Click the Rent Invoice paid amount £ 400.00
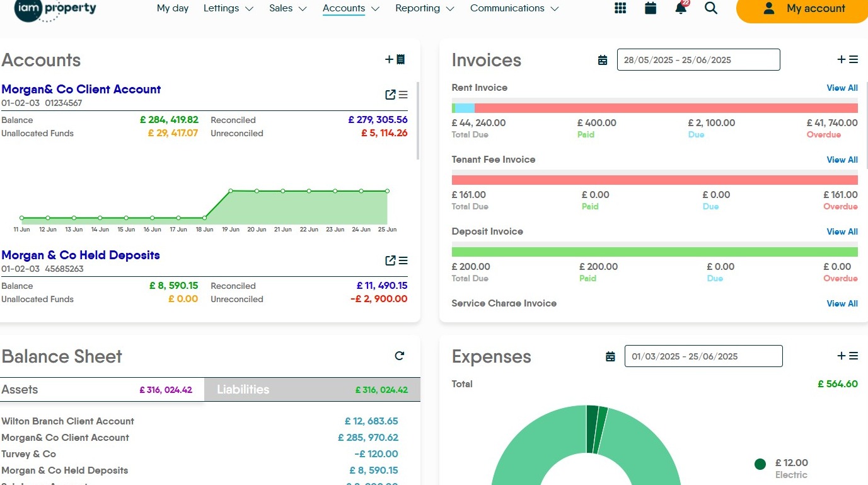868x485 pixels. (x=597, y=123)
